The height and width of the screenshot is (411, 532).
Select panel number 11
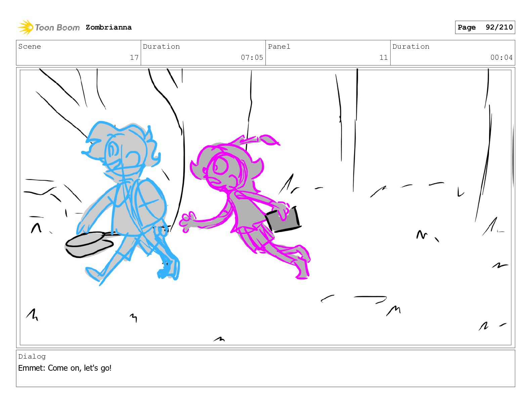coord(384,57)
